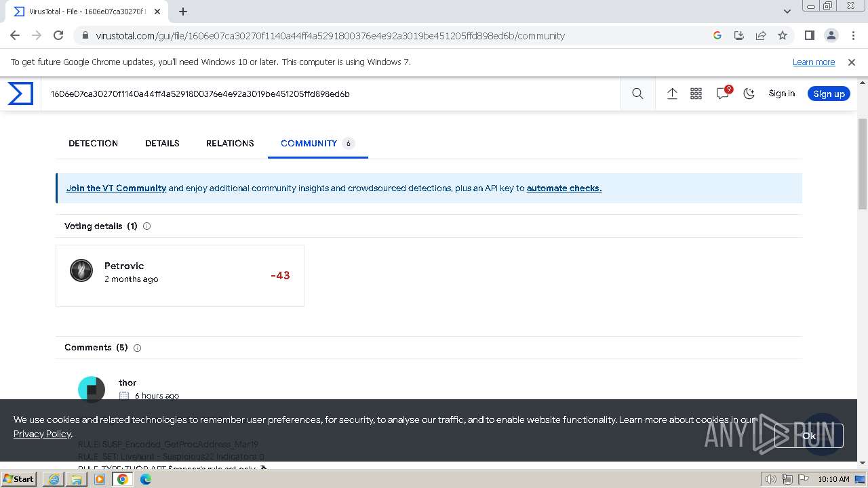Screen dimensions: 868x488
Task: Click Privacy Policy link
Action: (42, 434)
